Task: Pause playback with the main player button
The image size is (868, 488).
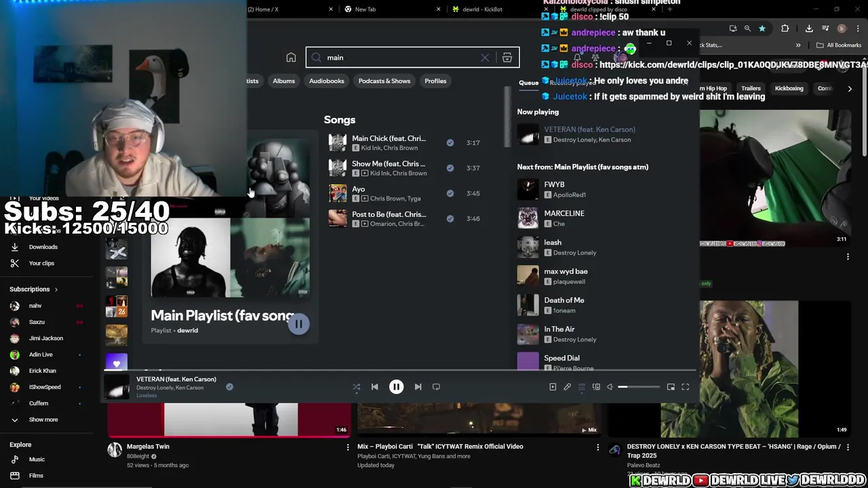Action: (396, 387)
